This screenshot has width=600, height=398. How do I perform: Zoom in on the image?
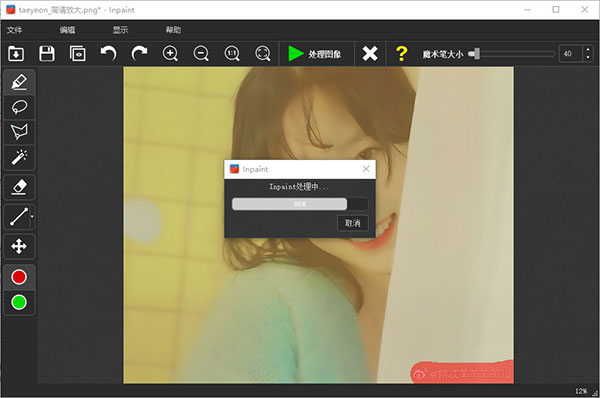coord(170,54)
